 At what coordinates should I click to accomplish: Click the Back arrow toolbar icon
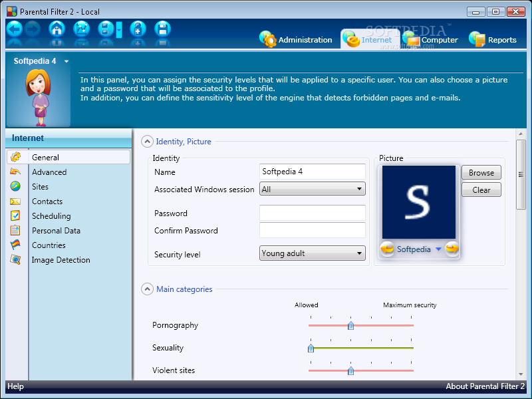pos(15,29)
